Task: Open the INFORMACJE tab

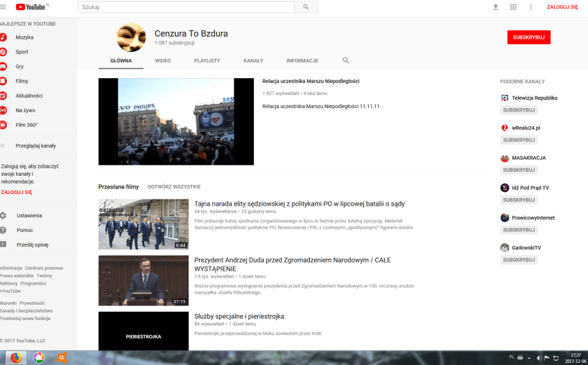Action: point(302,61)
